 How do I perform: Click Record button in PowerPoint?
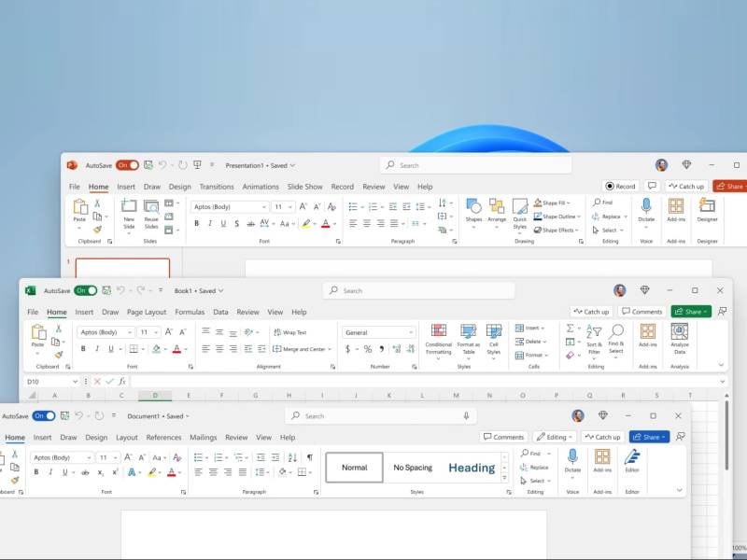620,186
